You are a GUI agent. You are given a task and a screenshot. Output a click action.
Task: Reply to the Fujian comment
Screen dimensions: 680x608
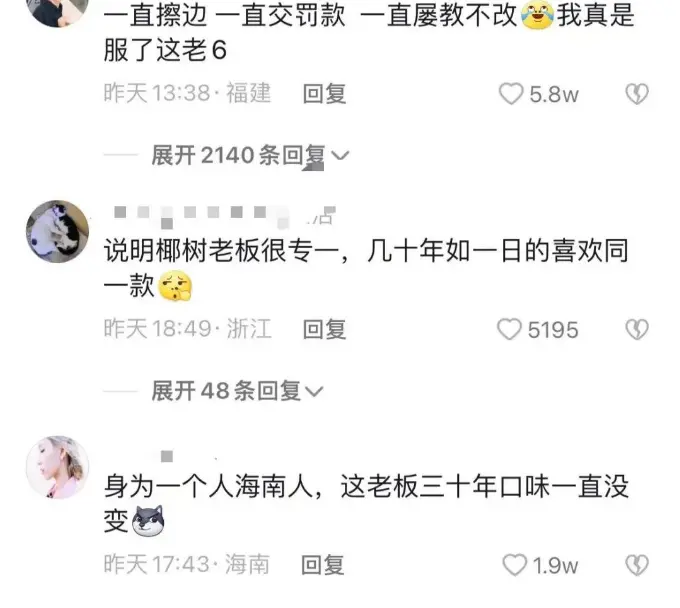coord(324,94)
